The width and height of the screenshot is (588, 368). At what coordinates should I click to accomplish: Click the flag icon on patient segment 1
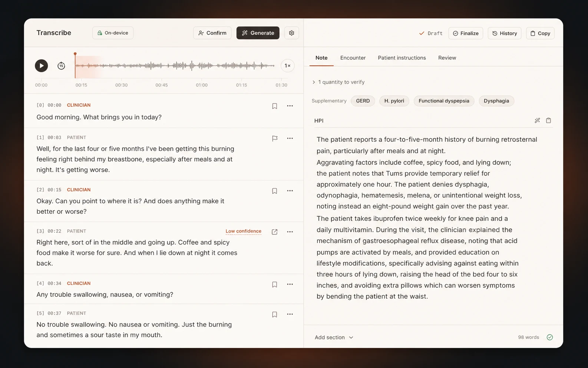click(275, 138)
